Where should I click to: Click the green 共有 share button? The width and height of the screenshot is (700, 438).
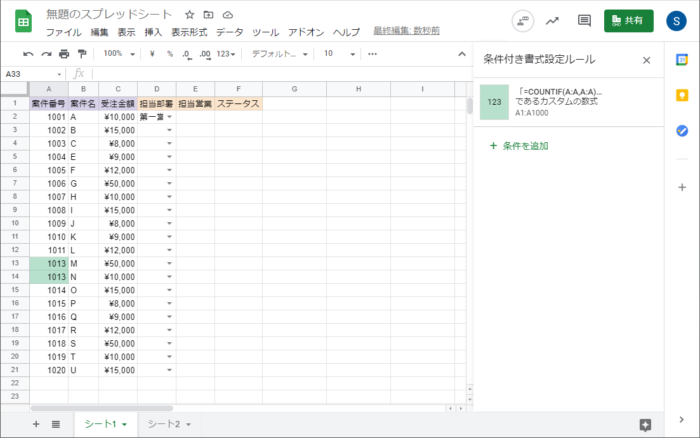pos(628,21)
